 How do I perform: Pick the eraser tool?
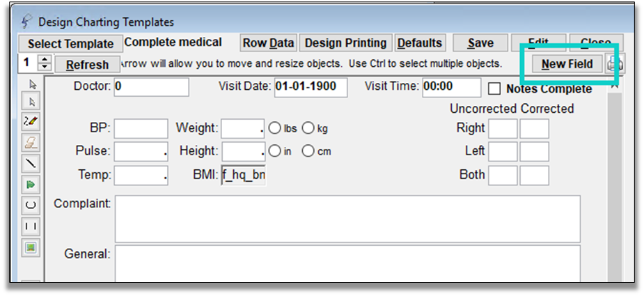pyautogui.click(x=32, y=143)
